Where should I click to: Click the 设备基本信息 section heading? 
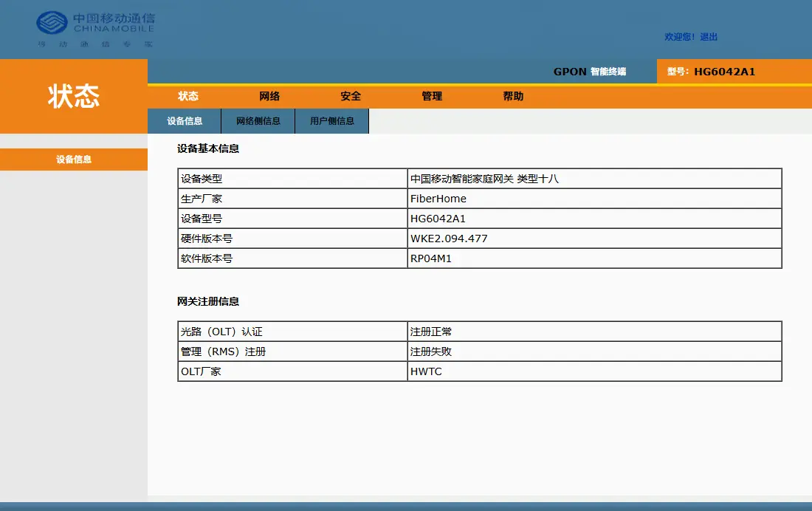[x=208, y=148]
